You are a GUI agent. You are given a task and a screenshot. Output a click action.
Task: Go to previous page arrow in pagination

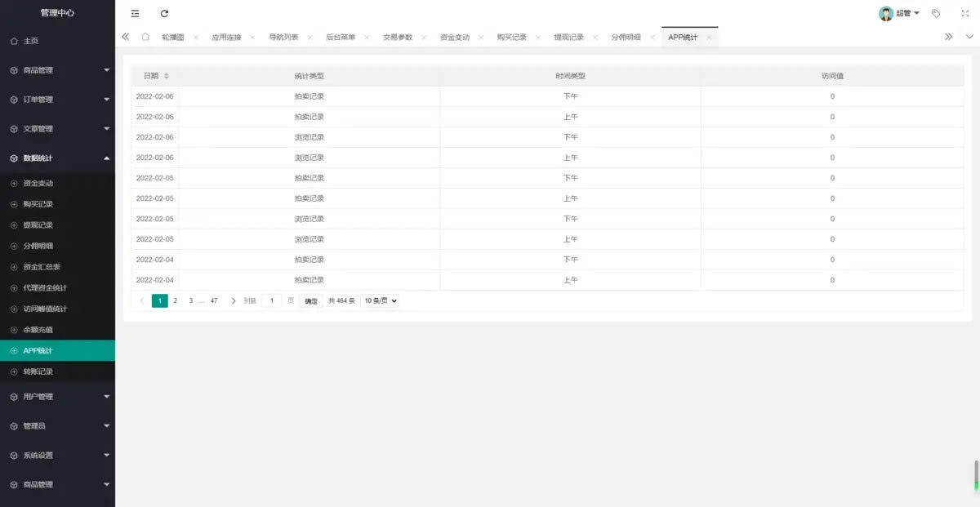(142, 300)
